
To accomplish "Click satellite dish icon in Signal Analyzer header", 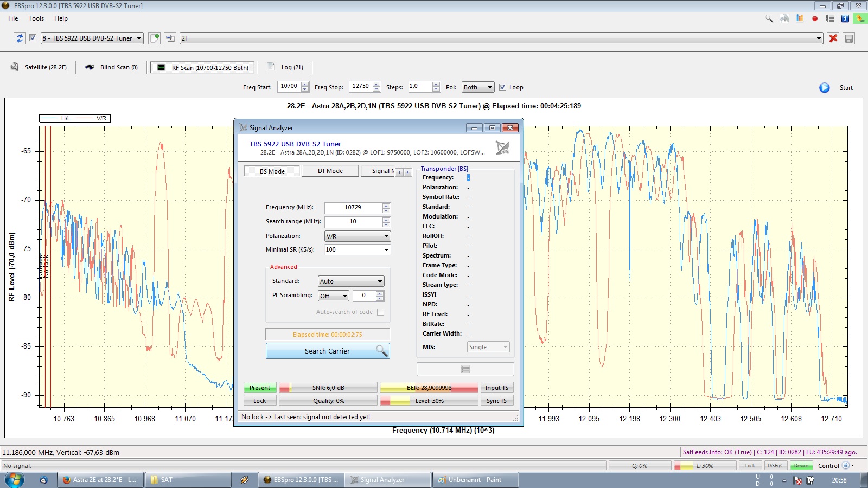I will coord(502,147).
